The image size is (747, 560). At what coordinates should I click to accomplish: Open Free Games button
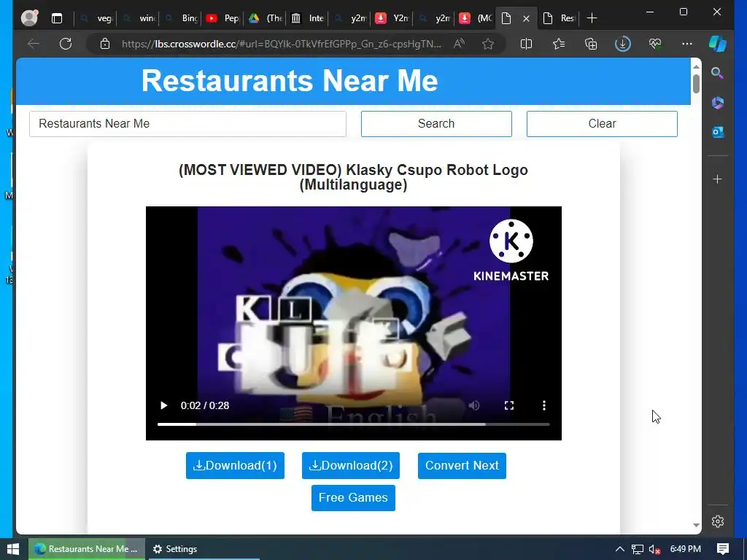[x=353, y=497]
